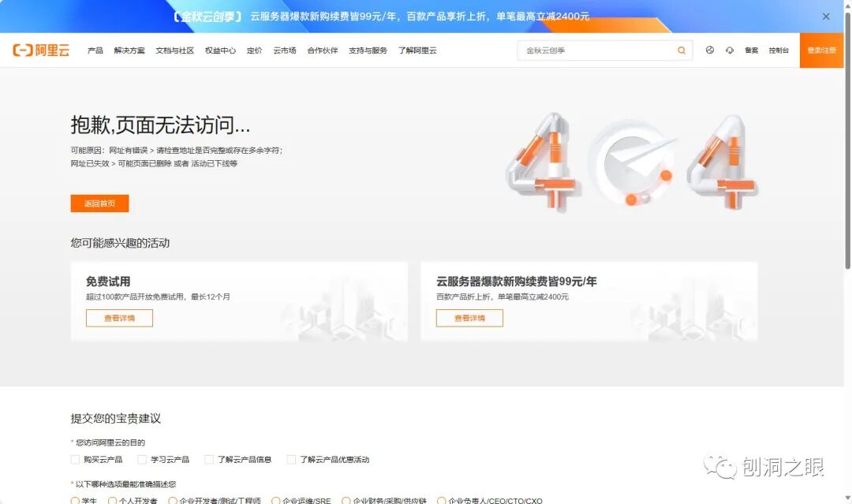Open the 支持与服务 menu

[368, 50]
